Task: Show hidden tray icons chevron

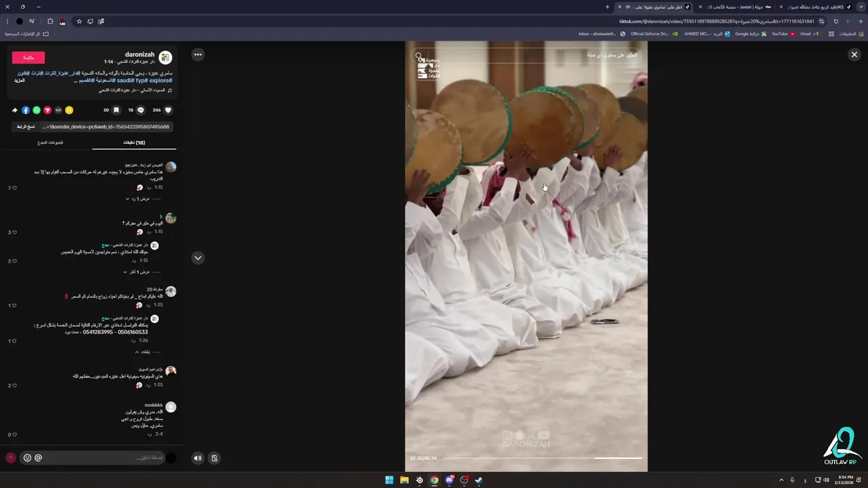Action: (780, 480)
